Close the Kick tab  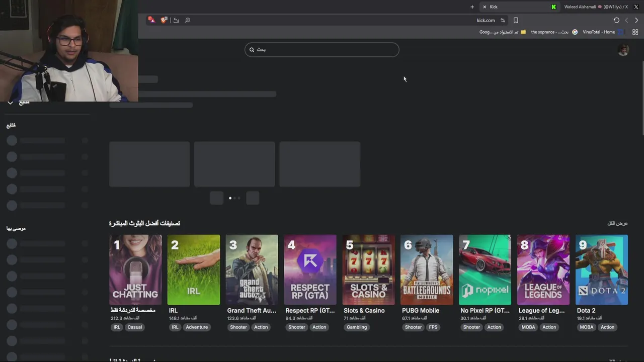pyautogui.click(x=485, y=7)
